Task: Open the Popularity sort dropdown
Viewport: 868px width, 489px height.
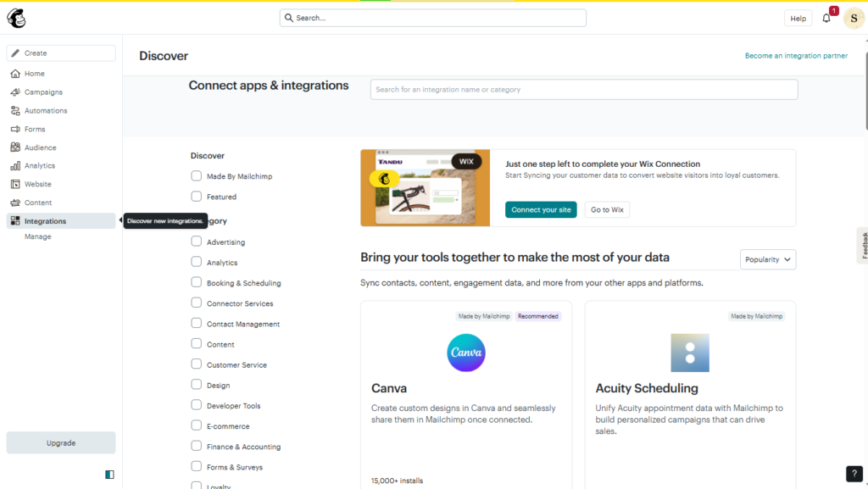Action: [768, 259]
